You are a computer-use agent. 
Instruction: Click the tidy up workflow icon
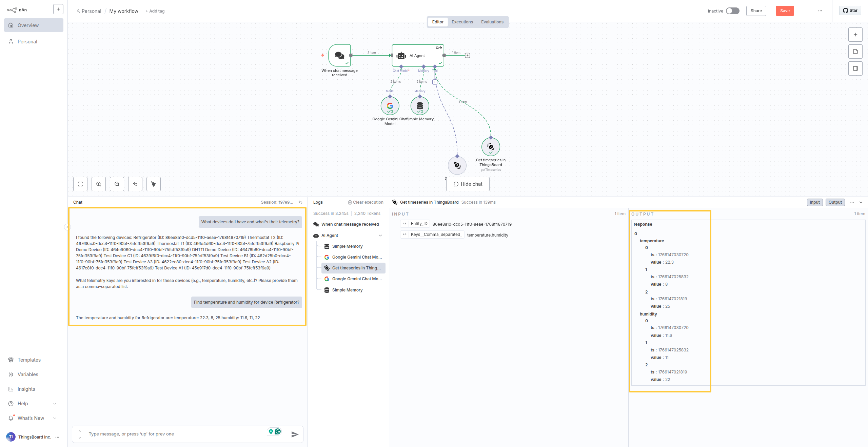[x=154, y=184]
